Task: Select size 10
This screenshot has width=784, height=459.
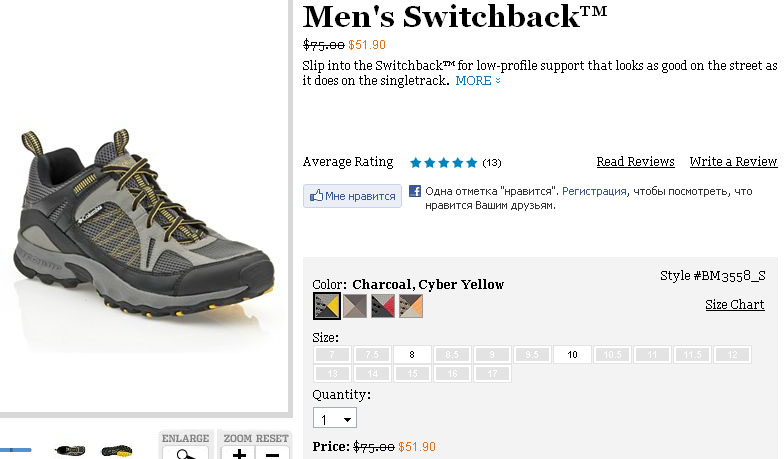Action: pos(572,355)
